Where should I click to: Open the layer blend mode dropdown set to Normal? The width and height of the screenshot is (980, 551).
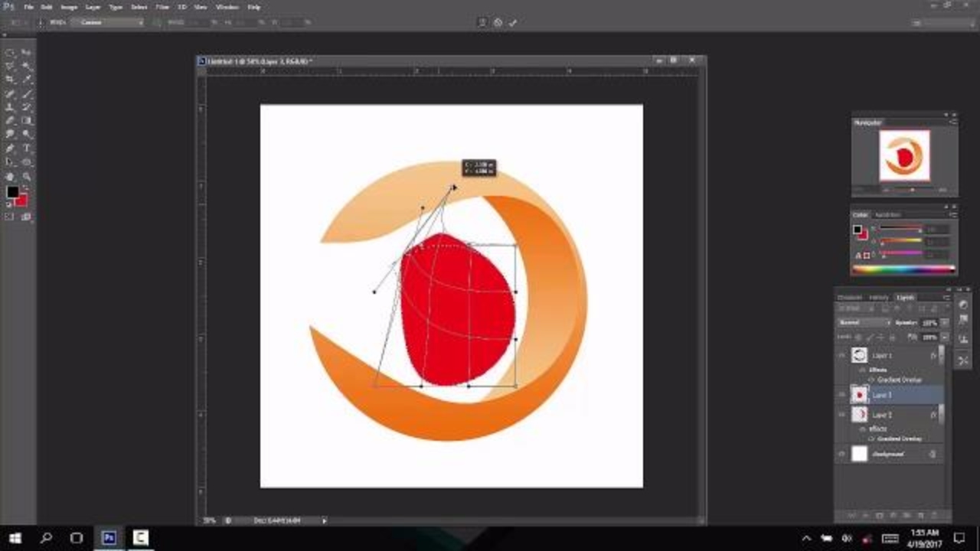864,323
